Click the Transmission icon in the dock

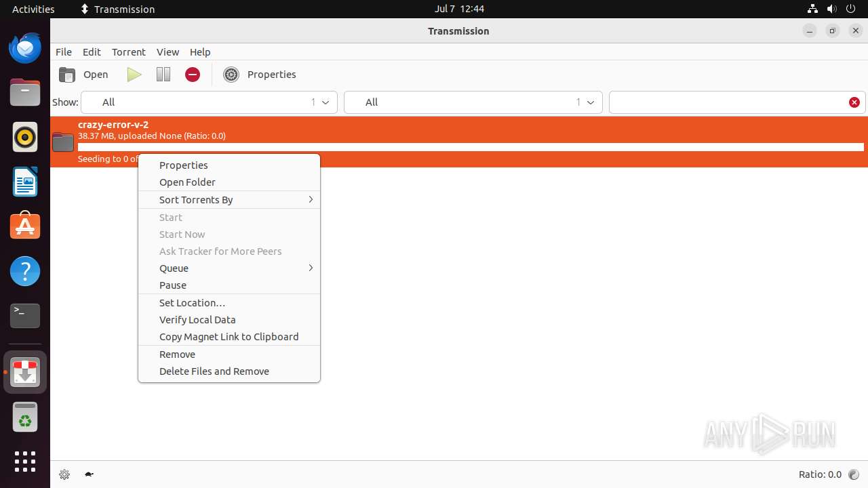[x=25, y=372]
